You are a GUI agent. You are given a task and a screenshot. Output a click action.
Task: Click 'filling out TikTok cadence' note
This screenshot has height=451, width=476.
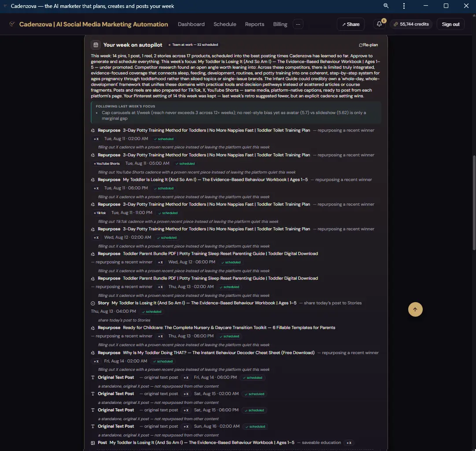tap(188, 222)
